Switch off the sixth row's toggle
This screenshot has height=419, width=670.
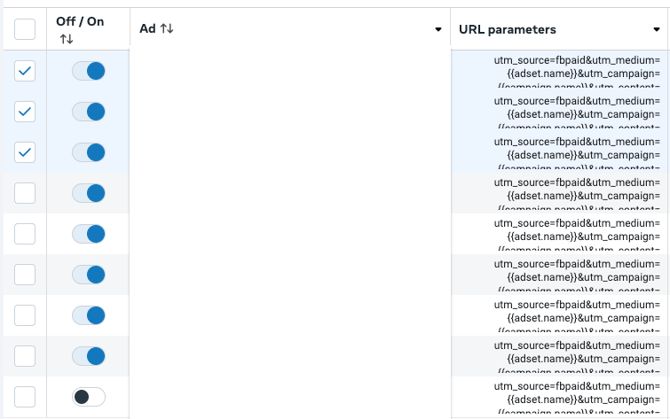click(x=89, y=274)
